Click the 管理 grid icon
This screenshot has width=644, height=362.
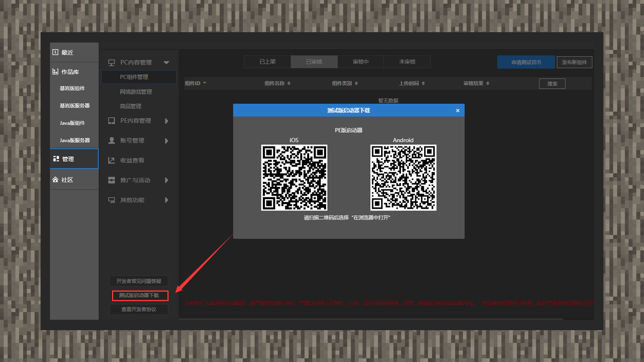[x=56, y=159]
